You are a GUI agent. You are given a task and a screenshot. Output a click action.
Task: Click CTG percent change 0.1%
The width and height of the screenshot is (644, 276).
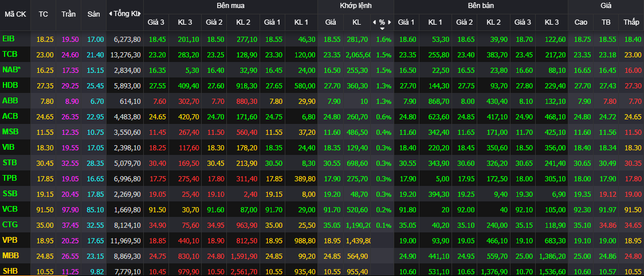click(x=384, y=225)
